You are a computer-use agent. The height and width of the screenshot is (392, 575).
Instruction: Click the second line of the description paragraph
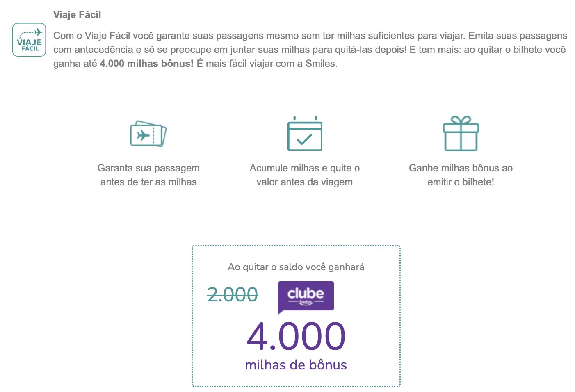[x=310, y=50]
